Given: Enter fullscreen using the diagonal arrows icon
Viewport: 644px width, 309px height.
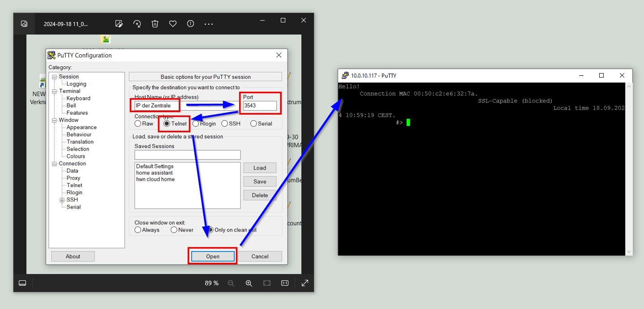Looking at the screenshot, I should click(x=305, y=283).
